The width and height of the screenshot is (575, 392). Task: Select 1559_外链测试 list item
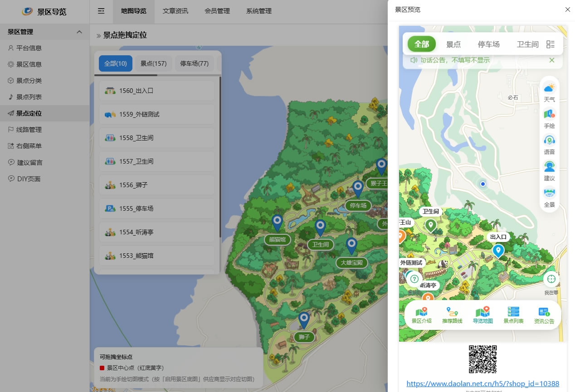tap(157, 114)
